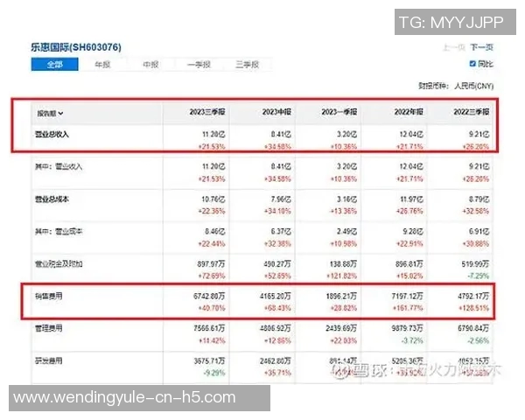Select the 营业总成本 row label
525x420 pixels.
coord(52,199)
